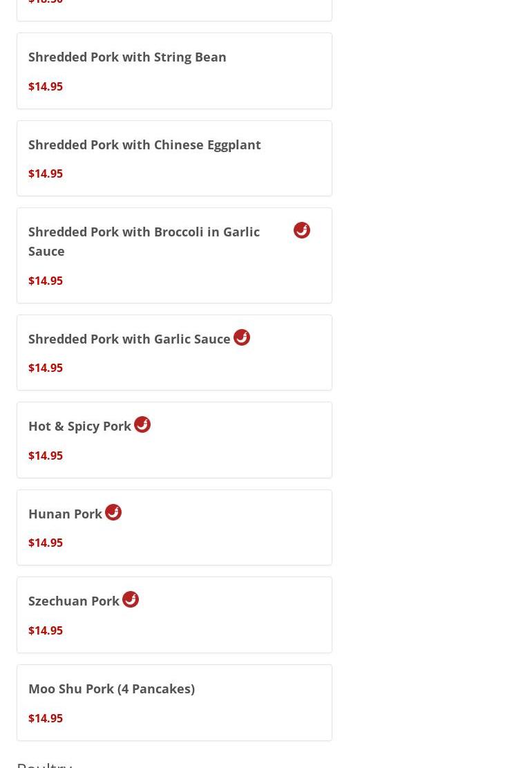Screen dimensions: 532x768
Task: Click spicy pepper icon beside Shredded Pork with Garlic Sauce
Action: [241, 337]
